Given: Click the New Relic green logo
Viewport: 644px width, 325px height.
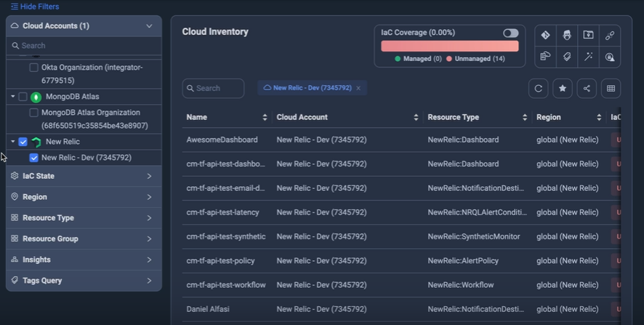Looking at the screenshot, I should click(x=36, y=143).
